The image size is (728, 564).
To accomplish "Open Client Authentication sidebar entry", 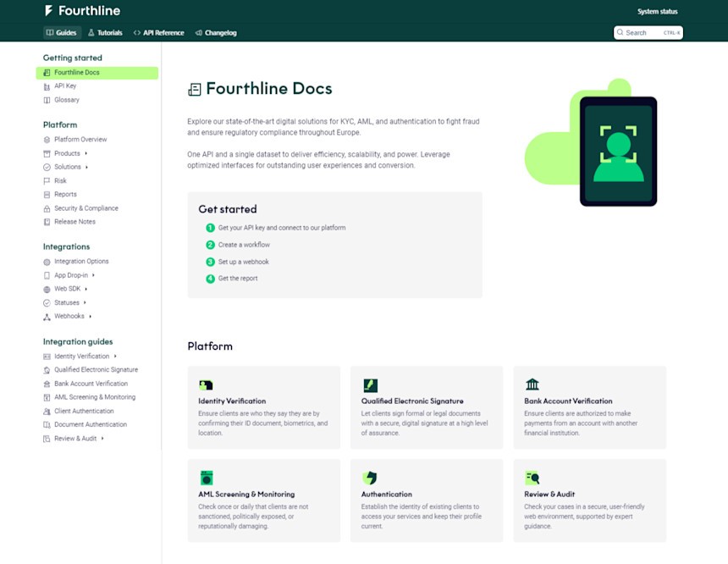I will coord(84,412).
